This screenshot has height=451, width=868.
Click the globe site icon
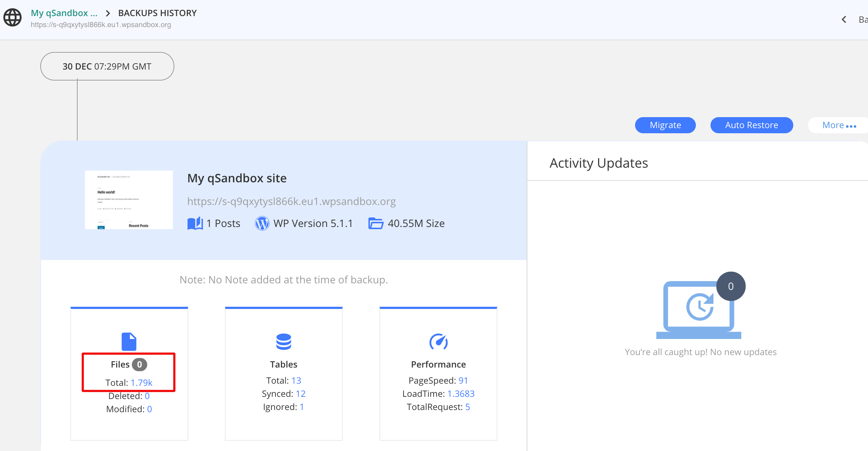coord(12,18)
